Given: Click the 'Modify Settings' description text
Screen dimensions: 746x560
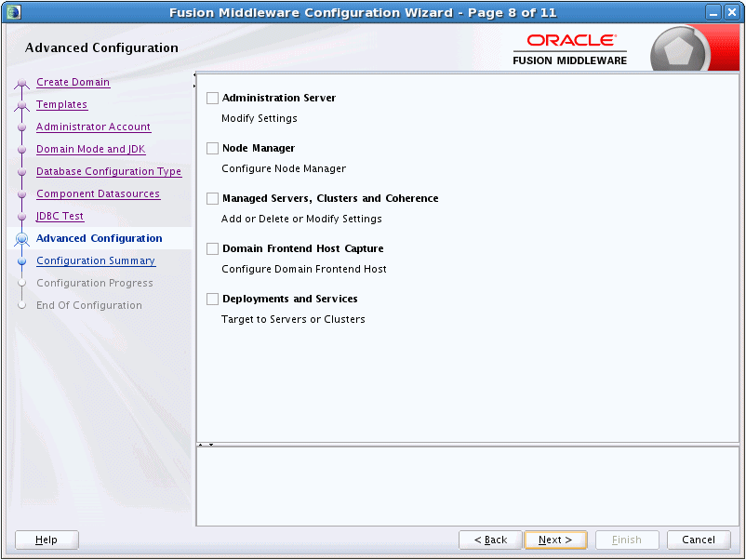Looking at the screenshot, I should click(x=260, y=118).
